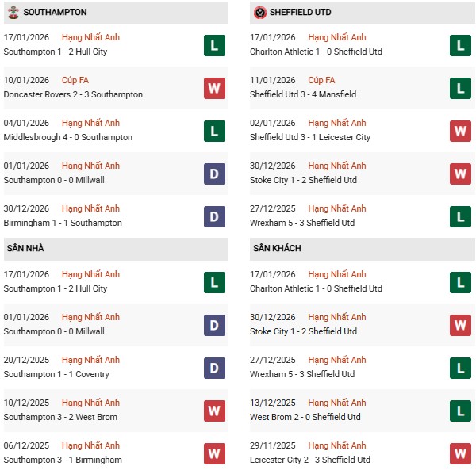
Task: Select the W badge for Leicester City 2-3 Sheffield
Action: point(460,453)
